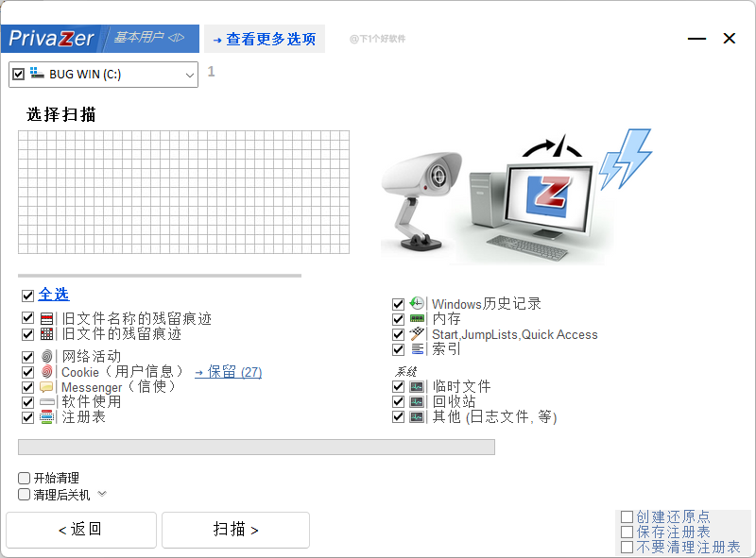The width and height of the screenshot is (756, 558).
Task: Click the 扫描 > button
Action: tap(235, 530)
